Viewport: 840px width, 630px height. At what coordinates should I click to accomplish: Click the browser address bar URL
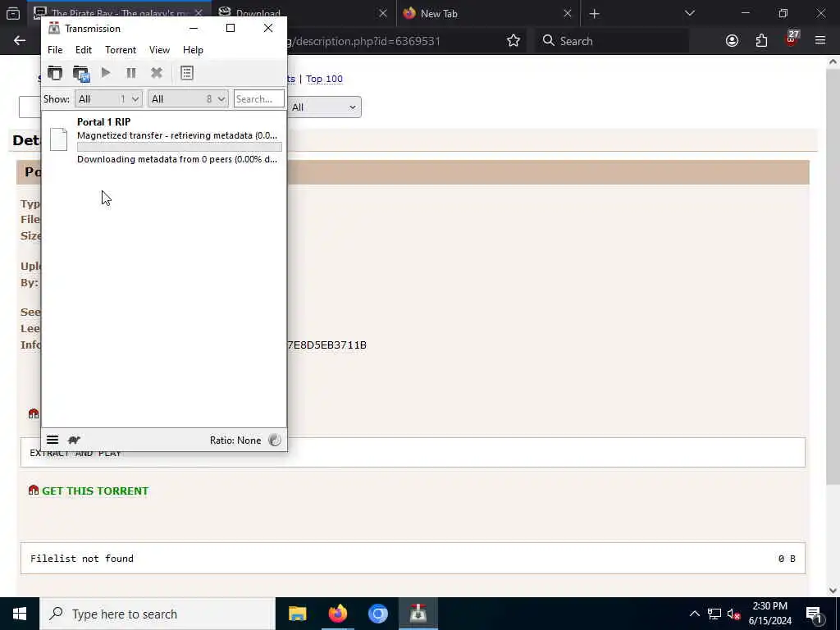(364, 41)
